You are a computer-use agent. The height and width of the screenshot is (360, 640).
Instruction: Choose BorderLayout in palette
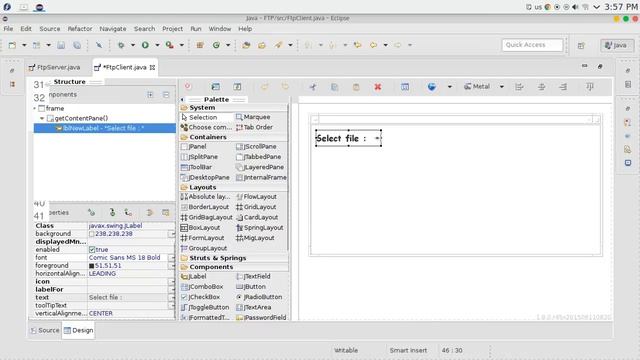tap(204, 207)
